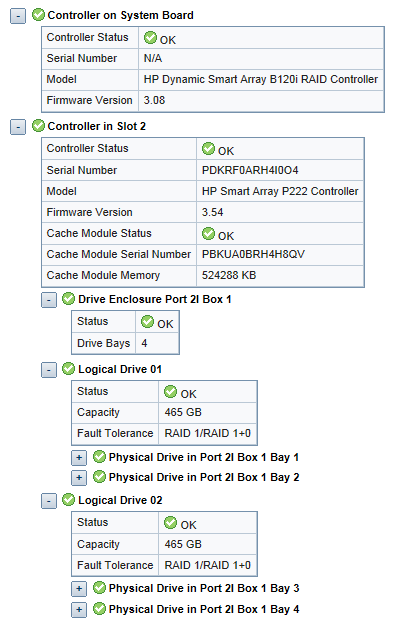Select the Physical Drive Bay 2 label
This screenshot has height=628, width=418.
tap(204, 477)
